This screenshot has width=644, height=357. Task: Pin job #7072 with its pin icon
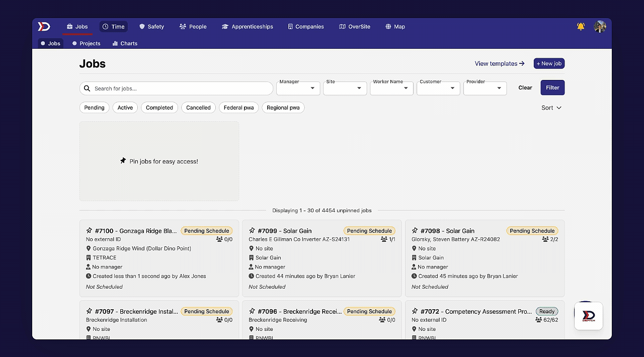pos(415,311)
